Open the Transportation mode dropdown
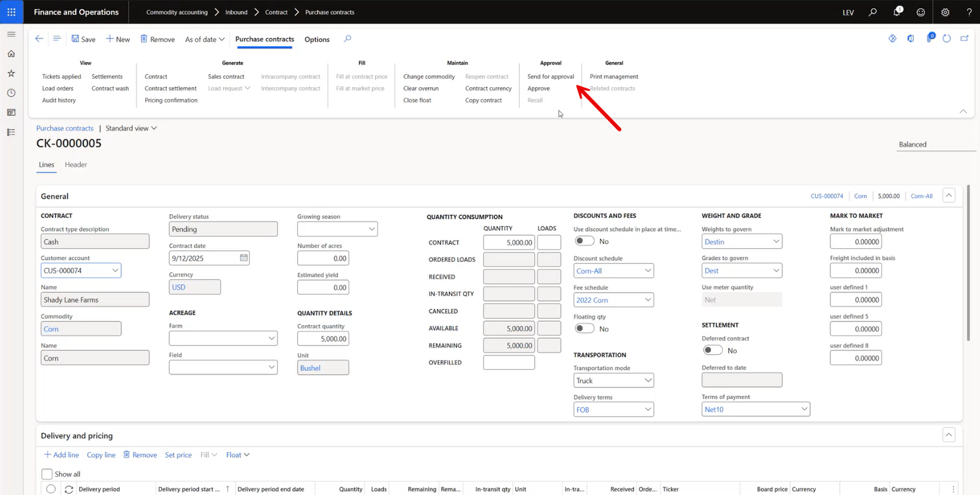 pos(647,381)
